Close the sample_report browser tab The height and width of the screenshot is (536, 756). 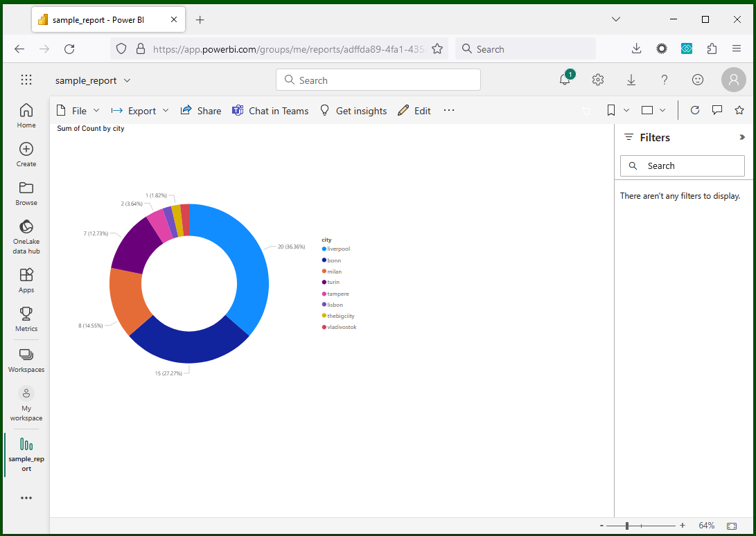click(x=174, y=20)
